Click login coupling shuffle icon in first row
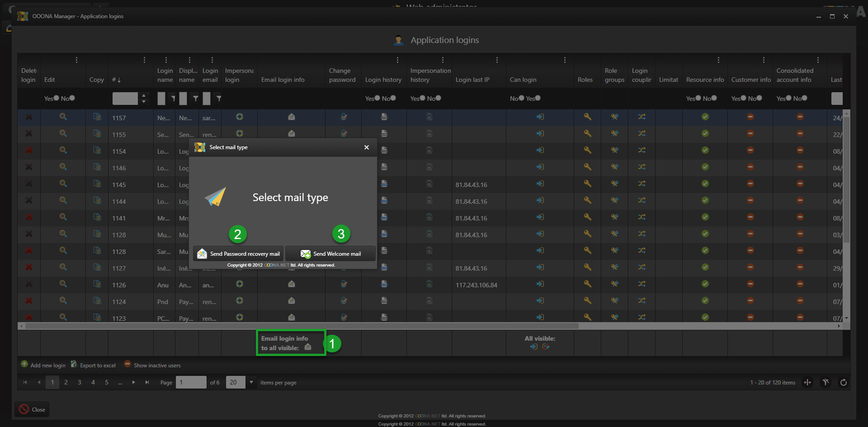This screenshot has height=427, width=868. point(642,117)
